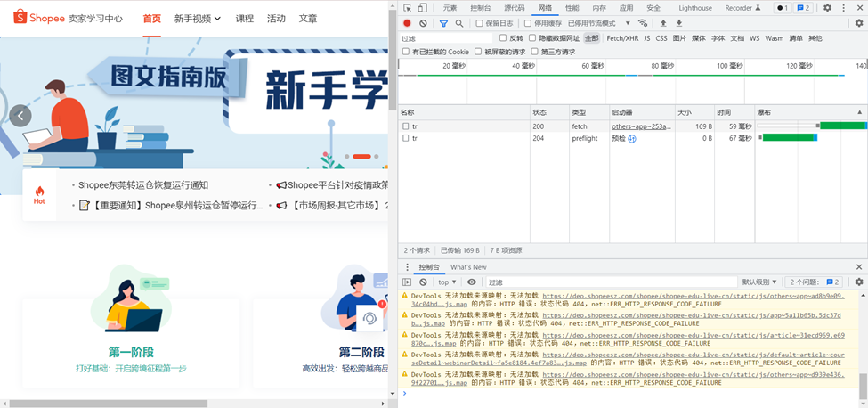Filter requests by Fetch/XHR type
This screenshot has height=408, width=868.
tap(622, 38)
